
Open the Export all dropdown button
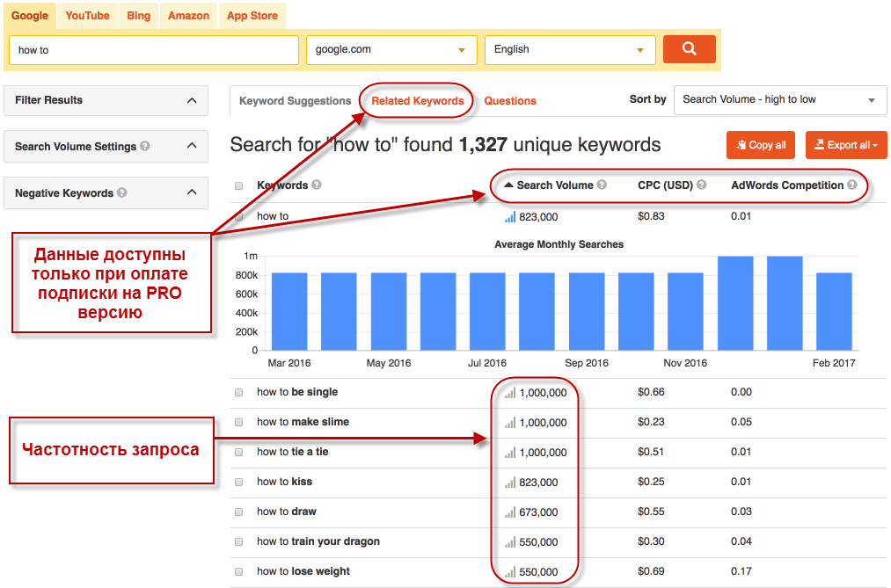tap(846, 145)
